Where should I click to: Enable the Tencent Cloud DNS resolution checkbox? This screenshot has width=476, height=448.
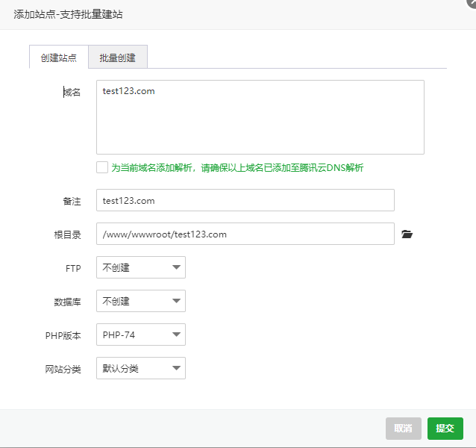point(102,168)
